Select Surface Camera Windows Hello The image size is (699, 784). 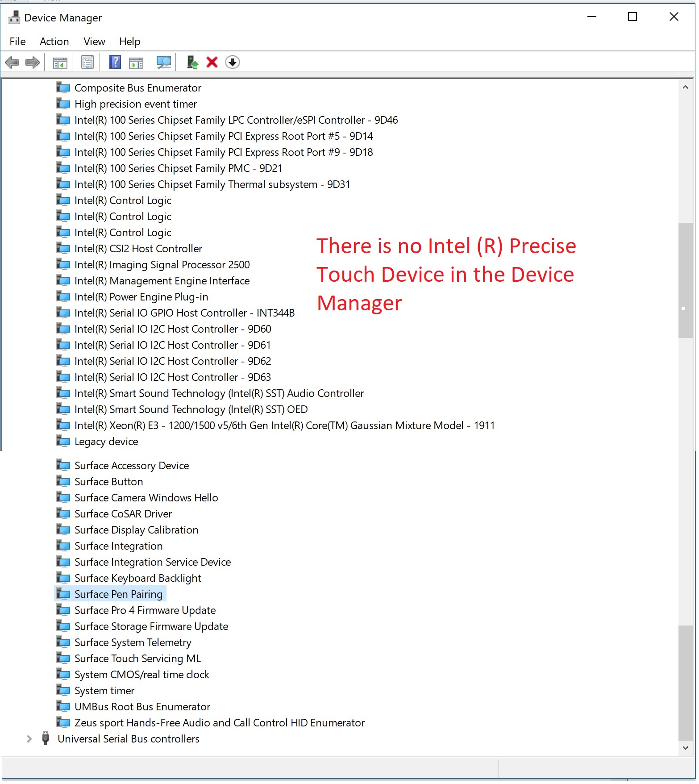[x=146, y=497]
